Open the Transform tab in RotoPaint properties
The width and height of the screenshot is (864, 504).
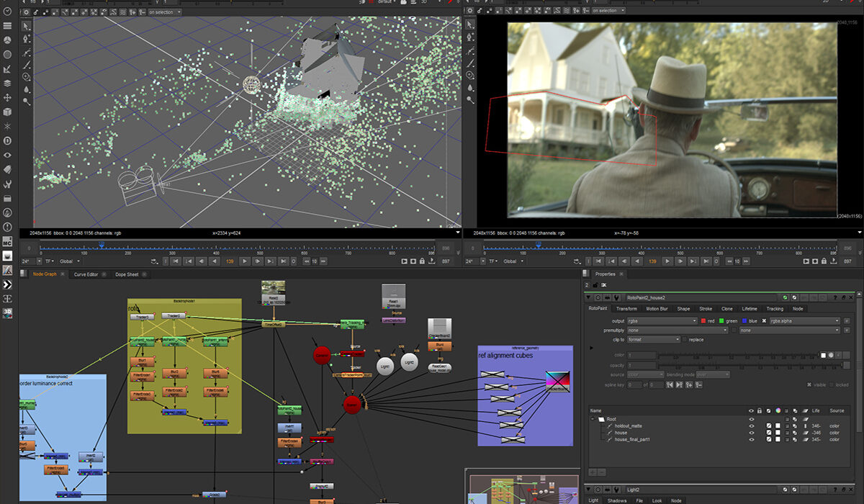click(626, 309)
